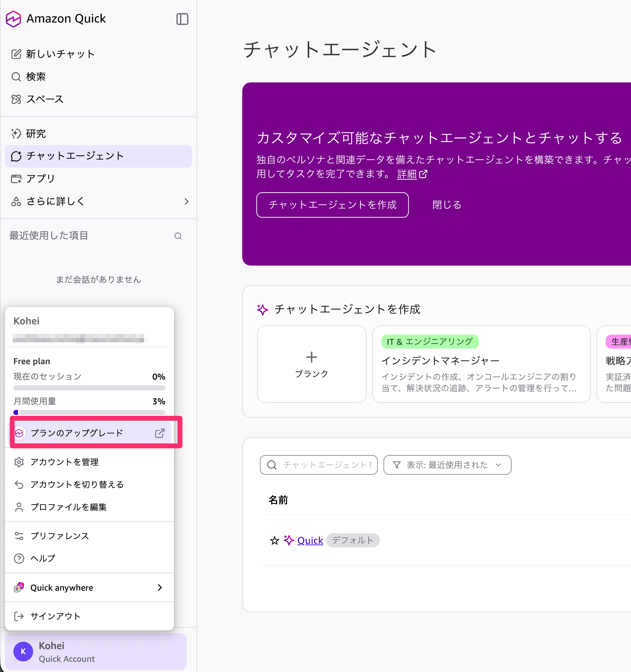Start a new chat via 新しいチャット

[99, 54]
